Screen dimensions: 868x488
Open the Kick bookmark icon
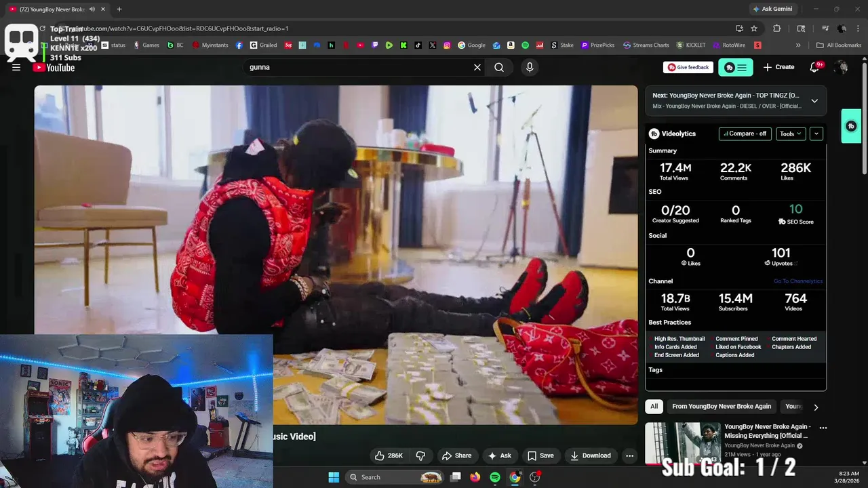pos(403,45)
